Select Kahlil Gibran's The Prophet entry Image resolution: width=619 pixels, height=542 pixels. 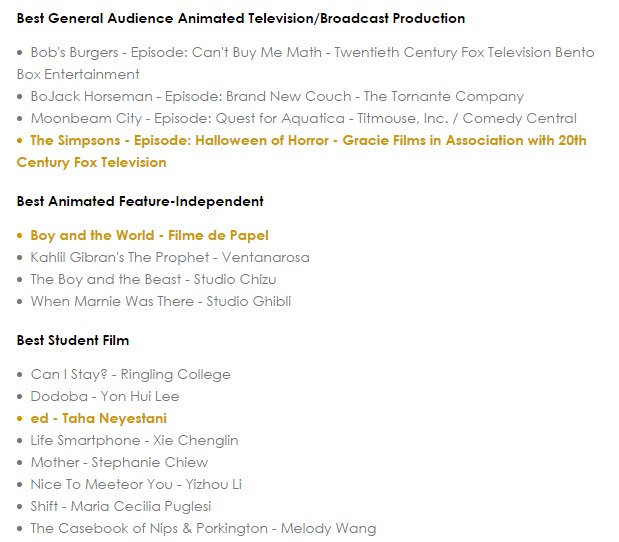[x=170, y=257]
